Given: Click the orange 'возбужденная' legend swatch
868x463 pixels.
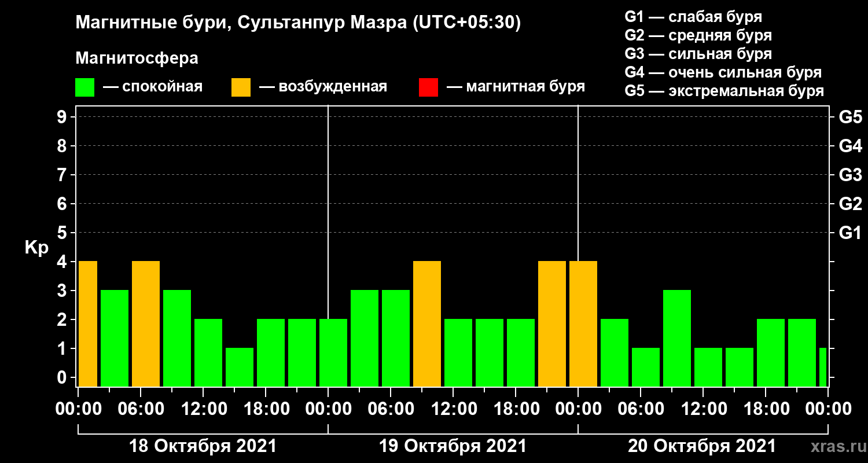Looking at the screenshot, I should pyautogui.click(x=241, y=87).
